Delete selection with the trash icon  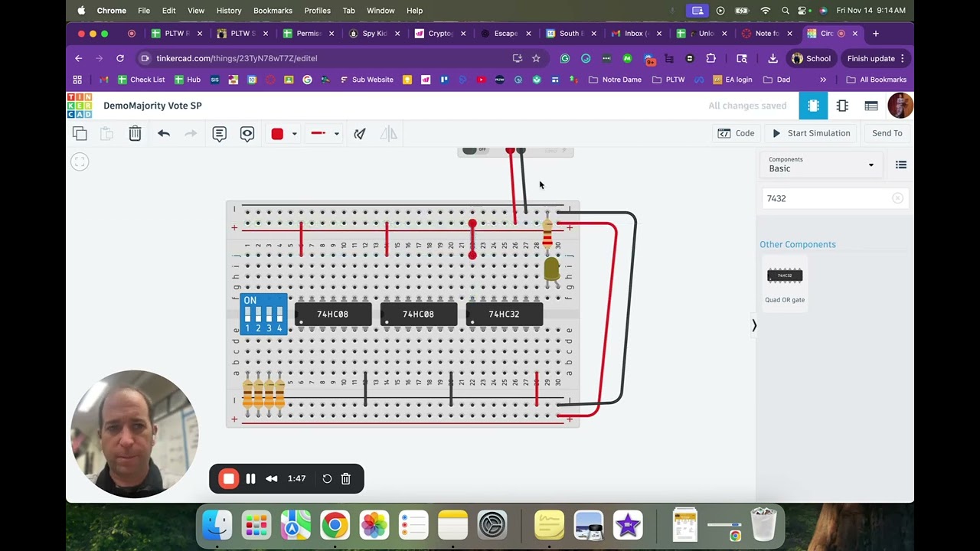pyautogui.click(x=135, y=134)
